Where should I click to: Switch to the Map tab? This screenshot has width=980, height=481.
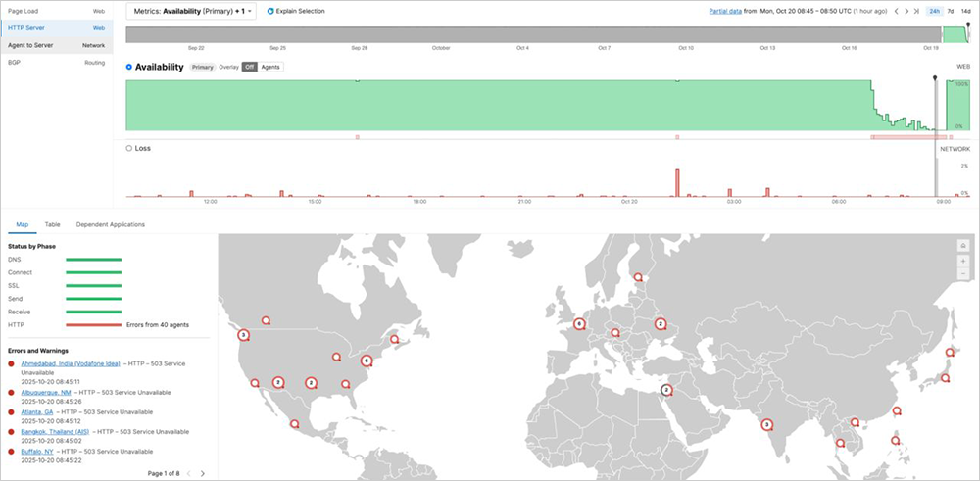click(x=23, y=224)
